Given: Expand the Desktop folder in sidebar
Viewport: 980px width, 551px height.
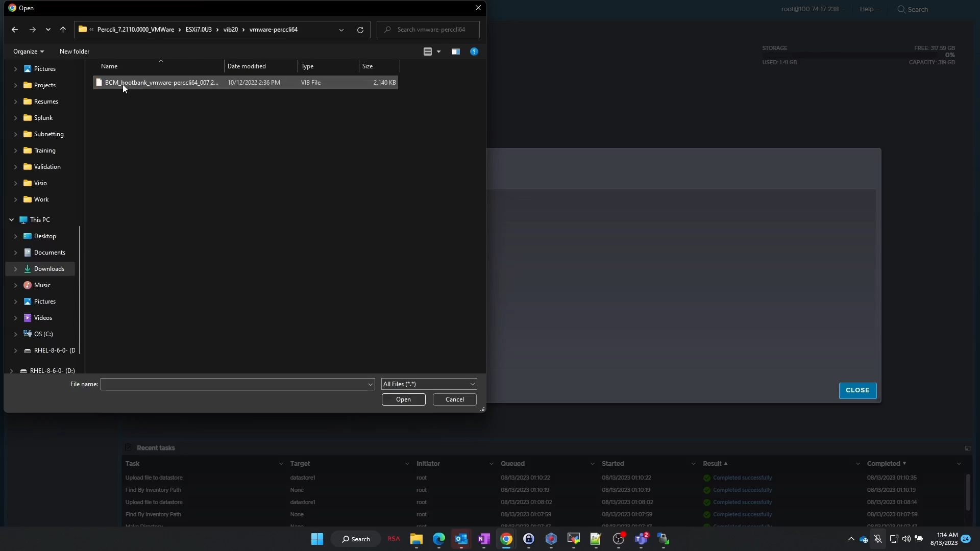Looking at the screenshot, I should pyautogui.click(x=15, y=236).
